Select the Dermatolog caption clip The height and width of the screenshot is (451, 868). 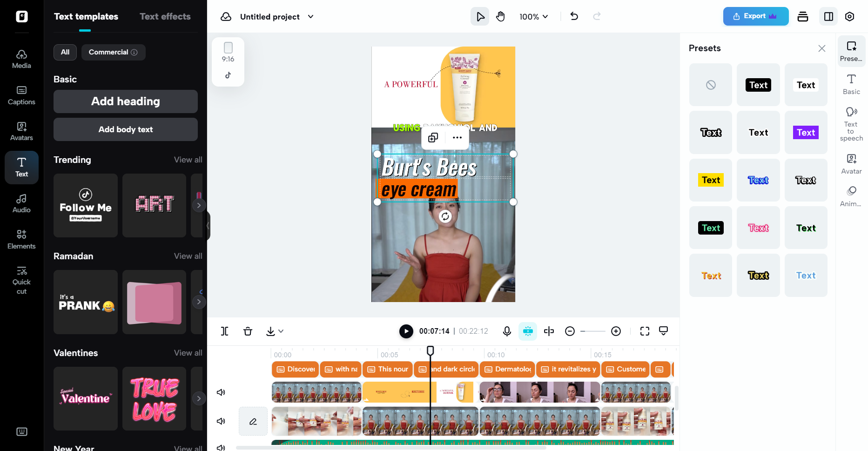click(x=507, y=370)
